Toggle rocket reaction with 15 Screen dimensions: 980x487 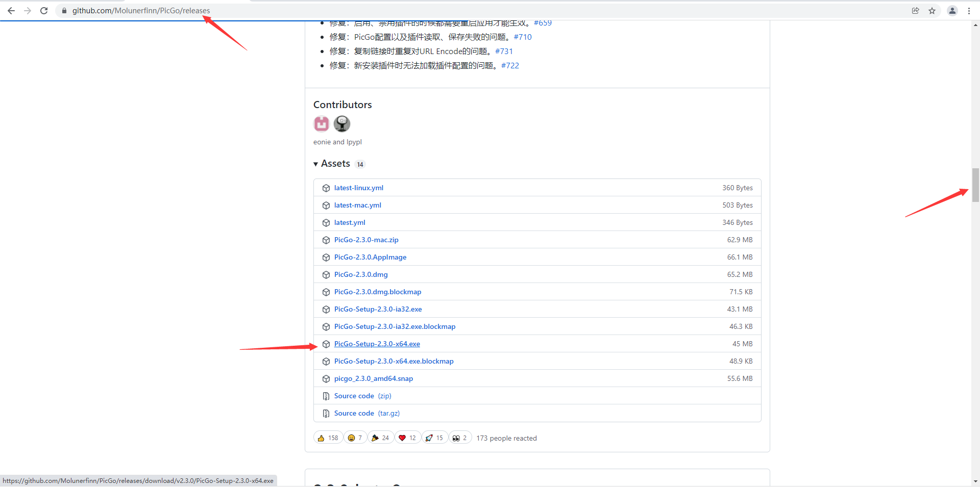pos(434,438)
